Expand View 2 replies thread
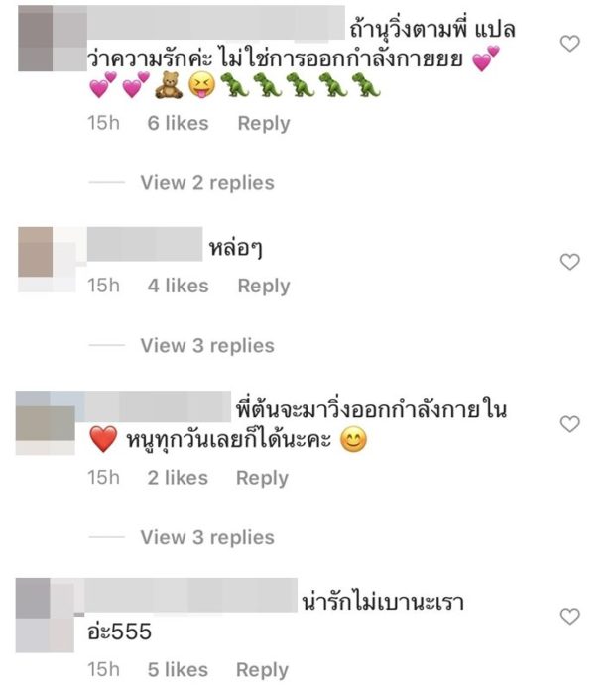The height and width of the screenshot is (690, 616). click(207, 183)
